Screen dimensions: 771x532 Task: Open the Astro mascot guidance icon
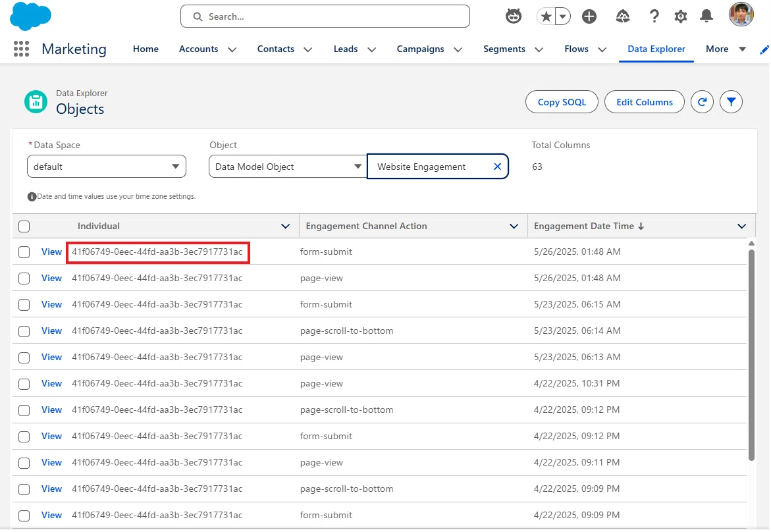pyautogui.click(x=514, y=16)
